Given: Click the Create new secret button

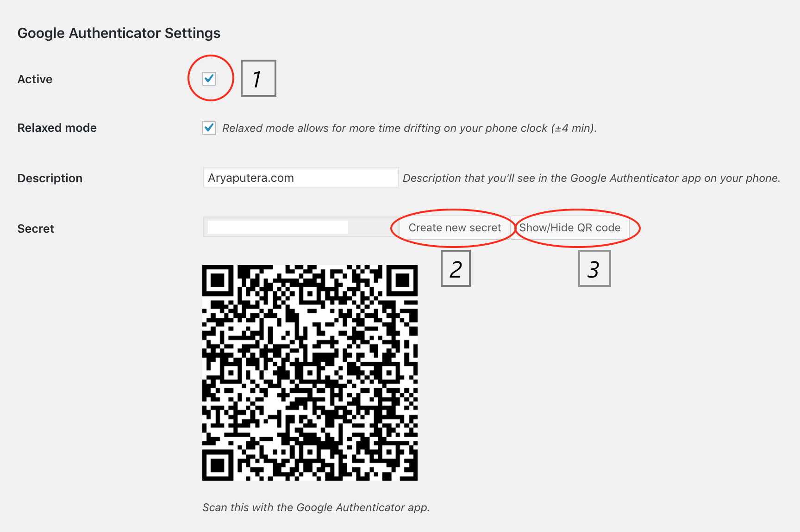Looking at the screenshot, I should (455, 228).
